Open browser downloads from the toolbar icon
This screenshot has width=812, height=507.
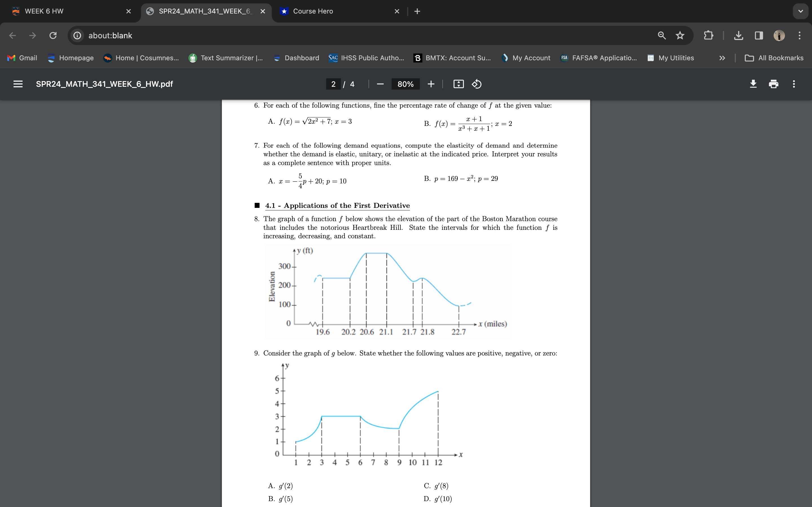point(738,35)
